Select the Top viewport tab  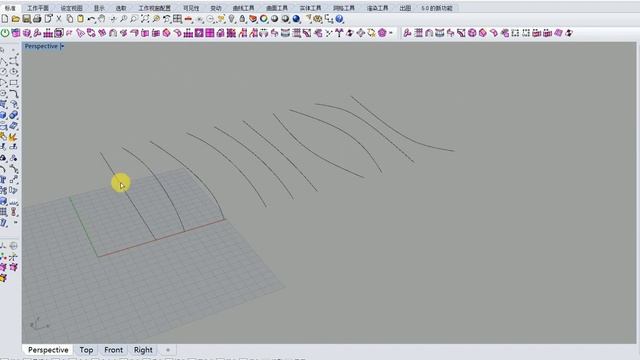pyautogui.click(x=86, y=350)
